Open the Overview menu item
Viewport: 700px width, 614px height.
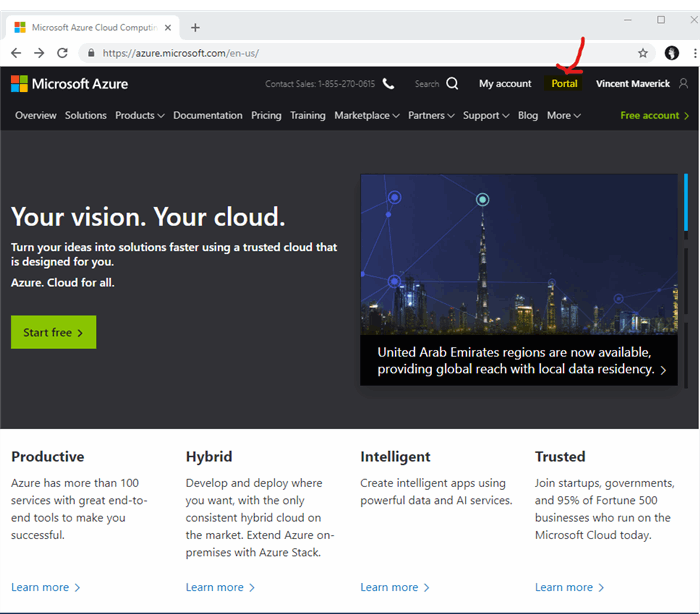(36, 115)
